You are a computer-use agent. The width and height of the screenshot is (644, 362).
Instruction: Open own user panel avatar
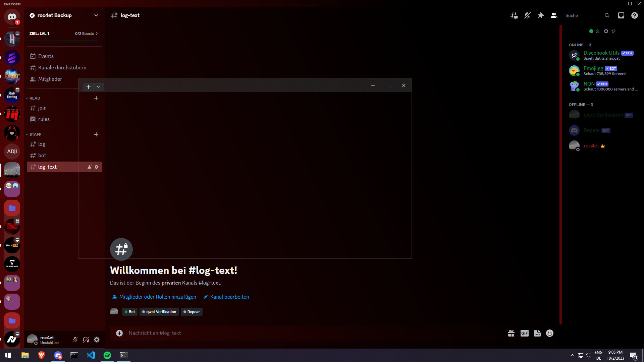tap(32, 340)
